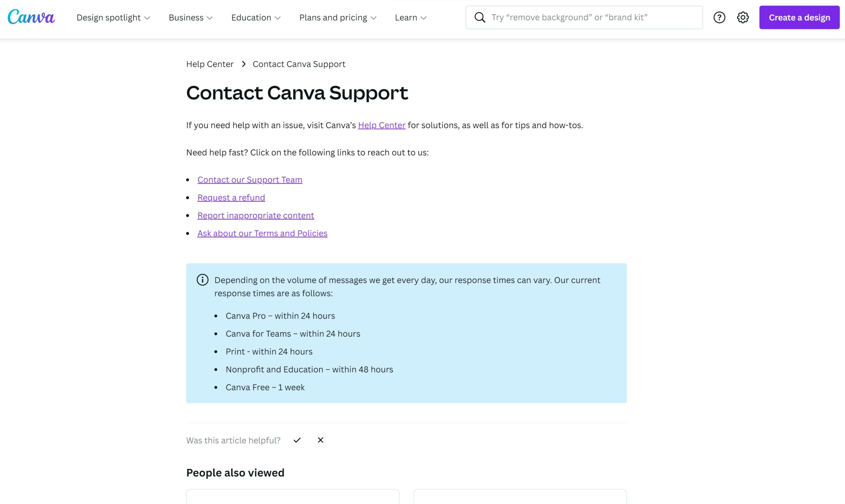This screenshot has width=845, height=504.
Task: Toggle the not helpful X for this article
Action: 321,440
